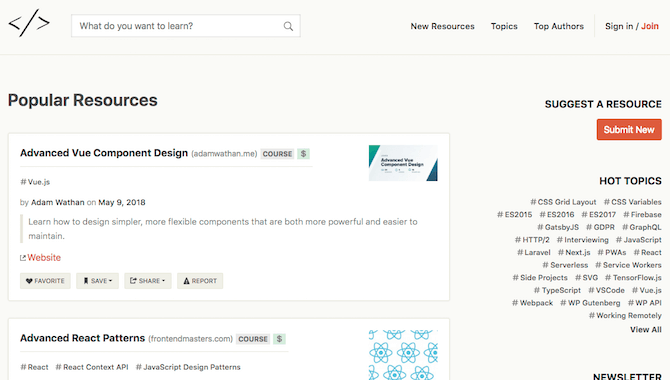Click the code brackets site logo
This screenshot has height=380, width=670.
point(29,23)
